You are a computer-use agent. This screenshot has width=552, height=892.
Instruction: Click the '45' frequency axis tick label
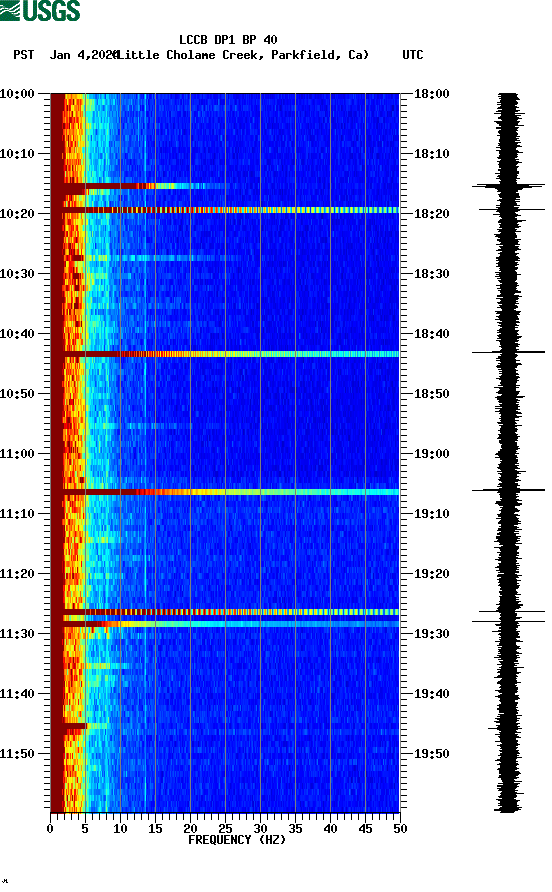(365, 829)
